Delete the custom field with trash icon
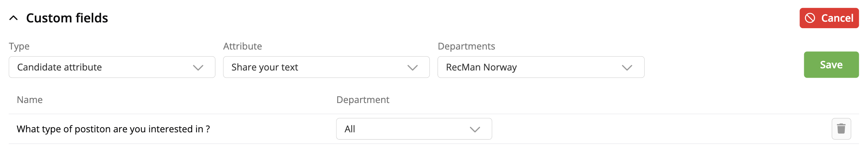 click(841, 129)
